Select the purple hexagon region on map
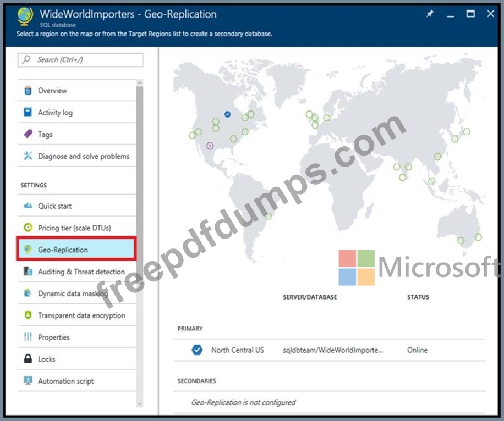Viewport: 504px width, 421px height. click(x=210, y=146)
